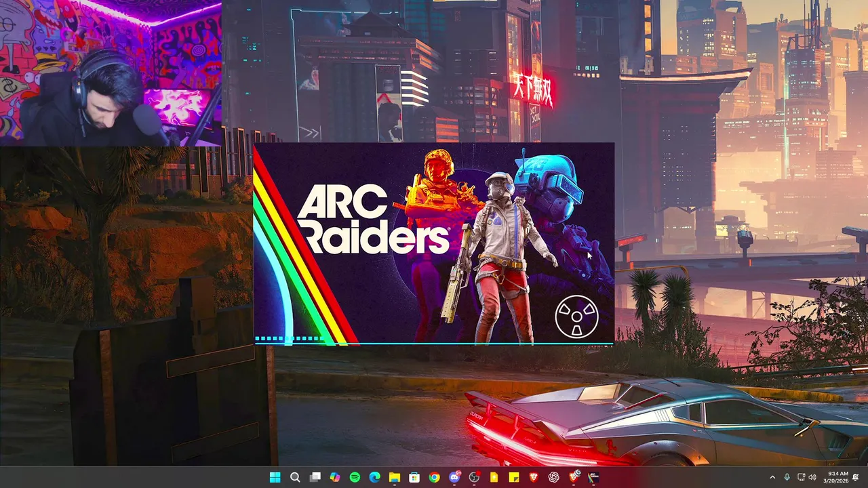868x488 pixels.
Task: Switch to ARC Raiders taskbar icon
Action: pyautogui.click(x=593, y=477)
